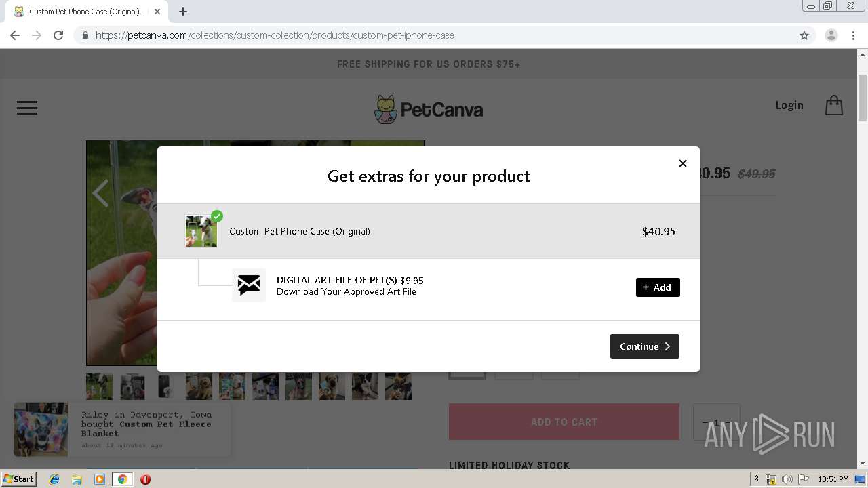Click the Login link
The image size is (868, 488).
tap(789, 105)
